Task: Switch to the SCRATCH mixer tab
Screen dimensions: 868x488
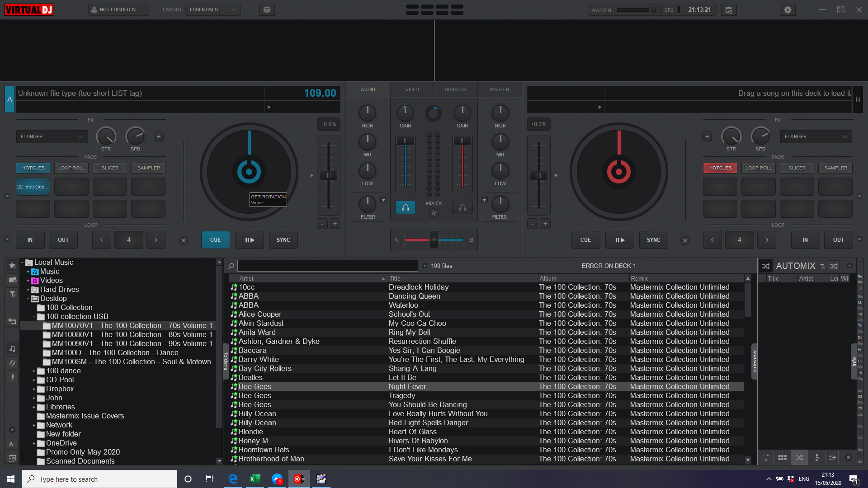Action: 455,89
